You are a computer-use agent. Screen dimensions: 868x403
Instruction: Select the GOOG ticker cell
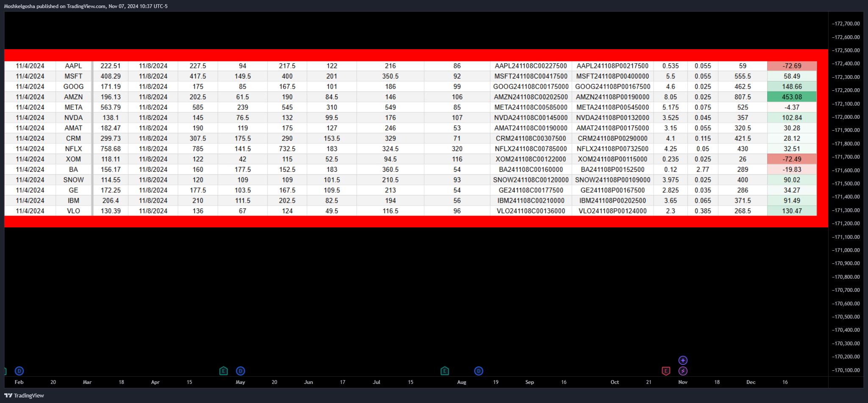[x=73, y=87]
